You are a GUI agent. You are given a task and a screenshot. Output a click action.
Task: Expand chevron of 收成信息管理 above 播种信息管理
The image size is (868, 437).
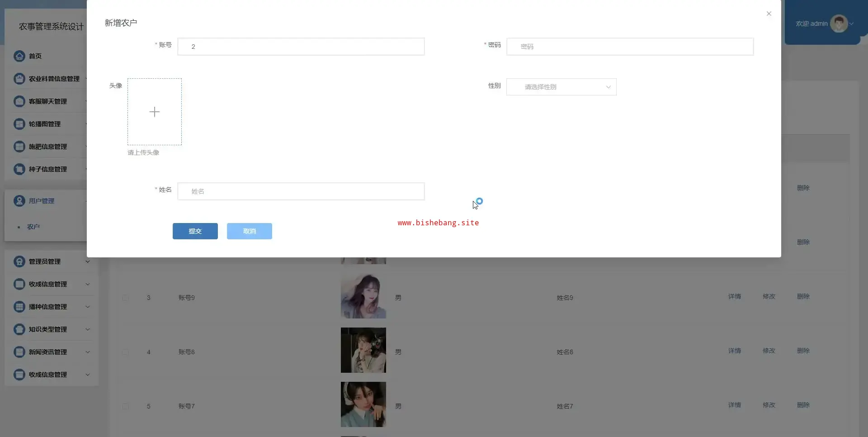coord(88,284)
